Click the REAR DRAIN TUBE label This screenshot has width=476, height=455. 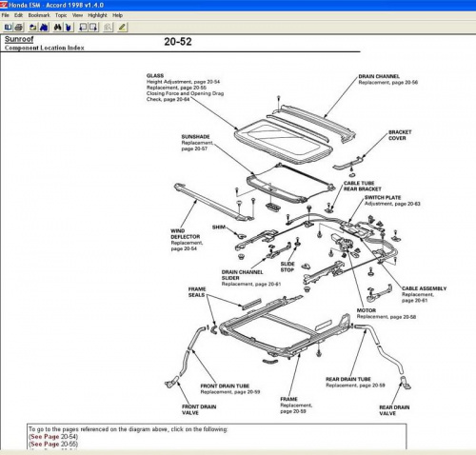(348, 379)
